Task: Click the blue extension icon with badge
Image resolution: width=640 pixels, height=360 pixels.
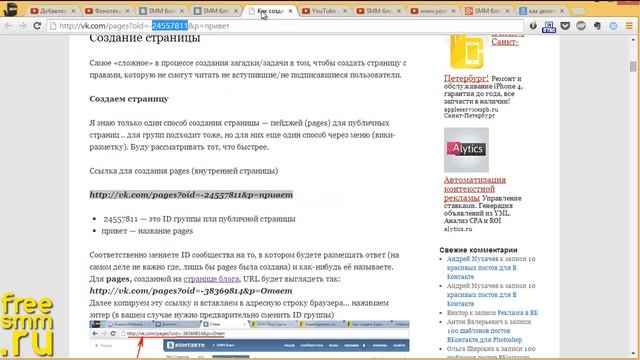Action: 549,27
